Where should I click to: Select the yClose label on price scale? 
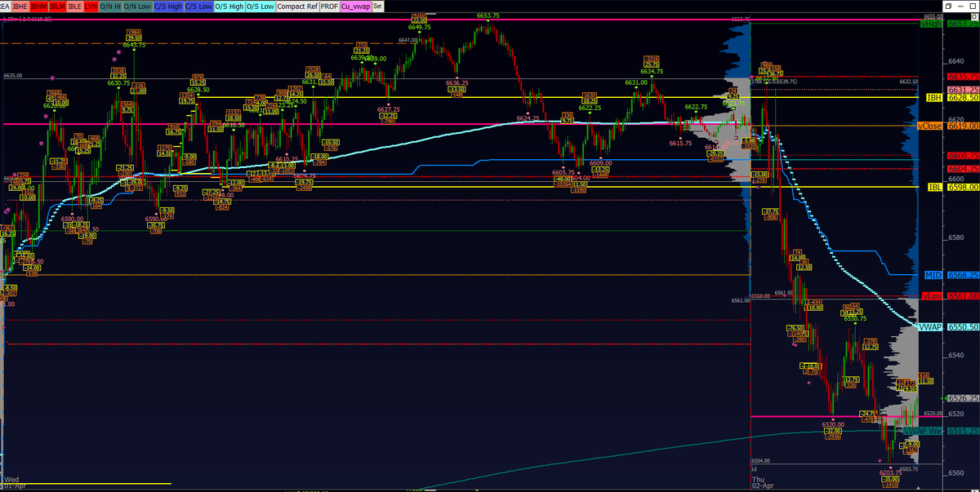point(929,126)
